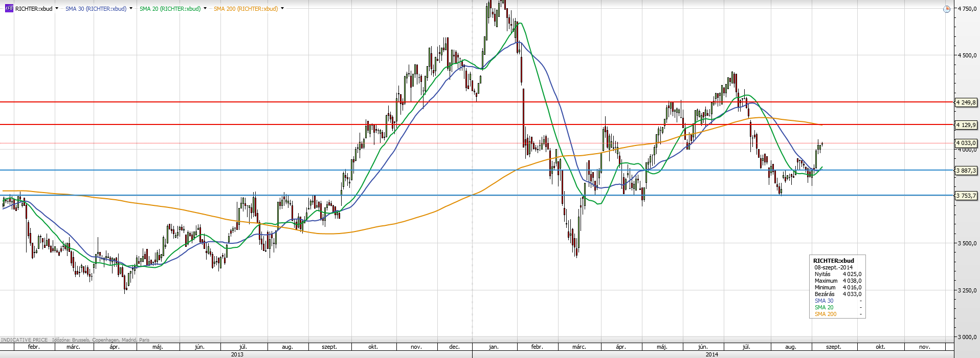This screenshot has height=358, width=980.
Task: Click the green SMA 20 row in data box
Action: [x=838, y=307]
